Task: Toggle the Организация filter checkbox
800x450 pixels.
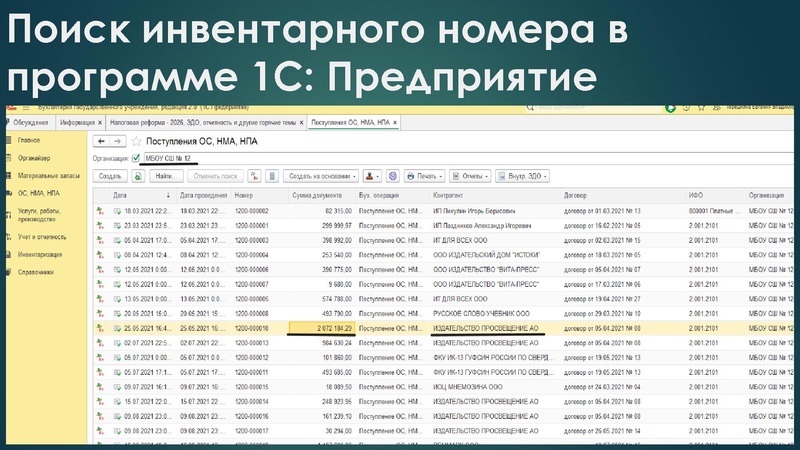Action: pos(136,158)
